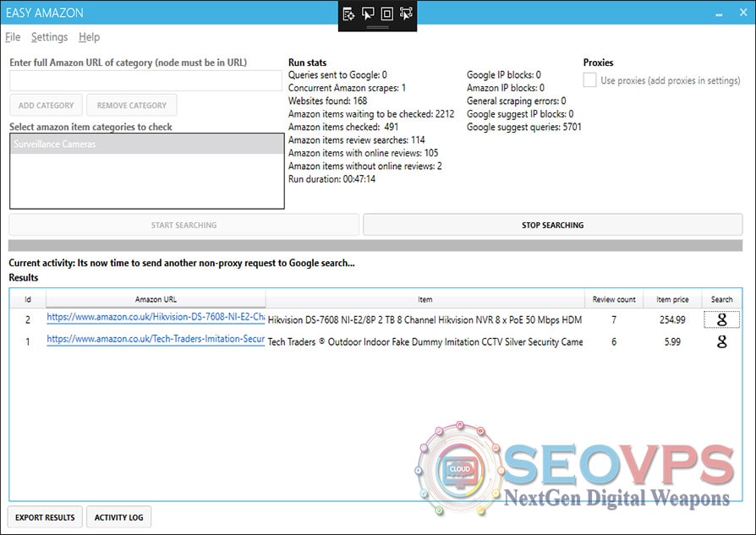
Task: Select the pointer icon in the top capture toolbar
Action: pos(368,14)
